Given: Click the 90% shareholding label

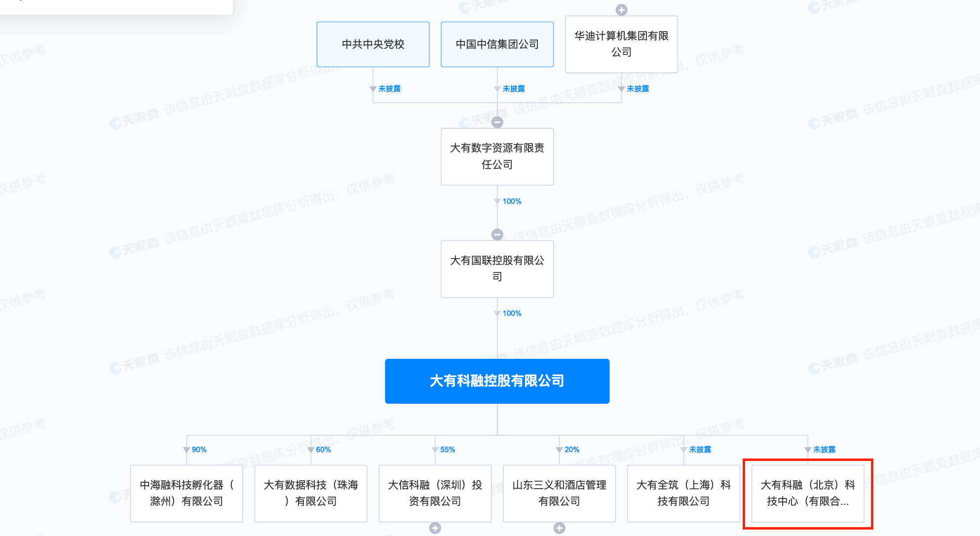Looking at the screenshot, I should pos(199,450).
